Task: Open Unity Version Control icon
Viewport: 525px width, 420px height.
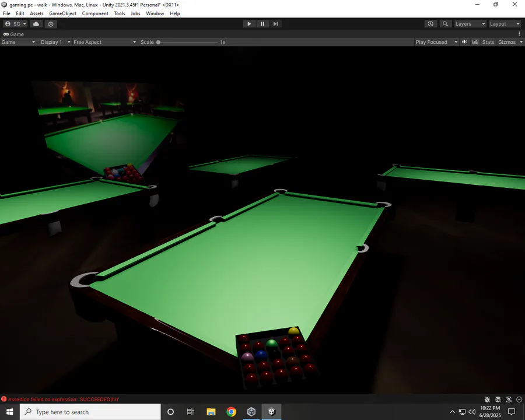Action: click(51, 24)
